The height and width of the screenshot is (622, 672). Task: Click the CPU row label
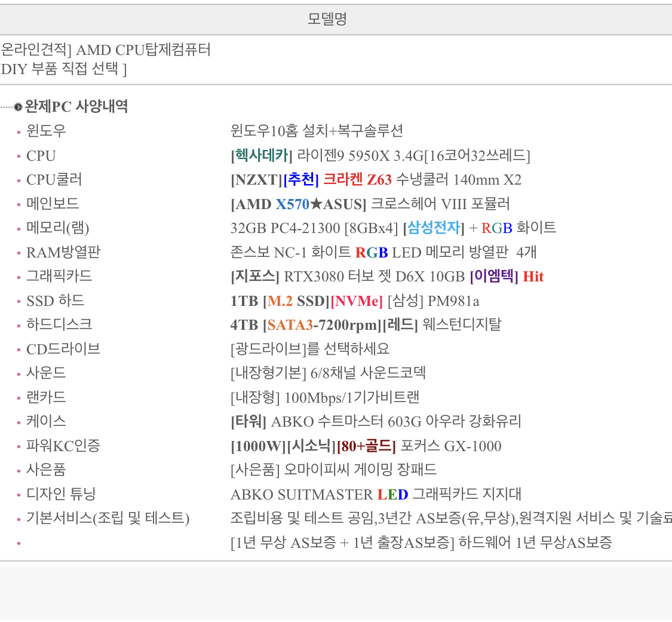tap(41, 155)
